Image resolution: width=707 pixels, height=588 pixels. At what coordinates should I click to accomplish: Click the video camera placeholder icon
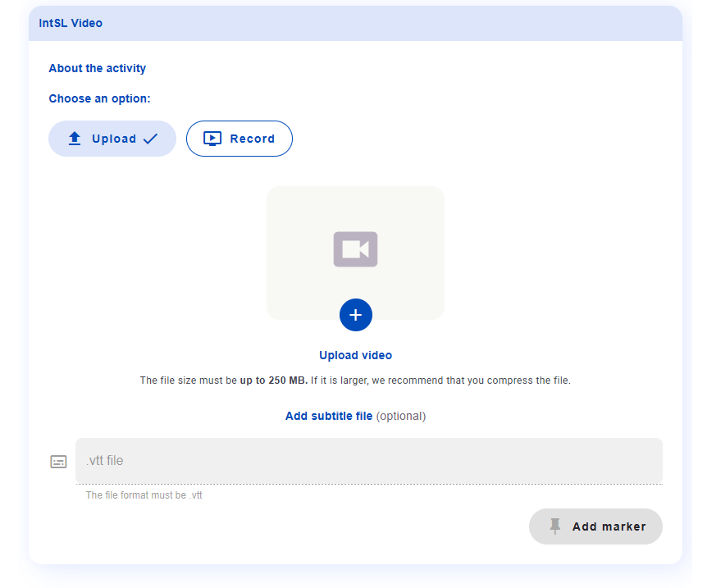pos(355,249)
